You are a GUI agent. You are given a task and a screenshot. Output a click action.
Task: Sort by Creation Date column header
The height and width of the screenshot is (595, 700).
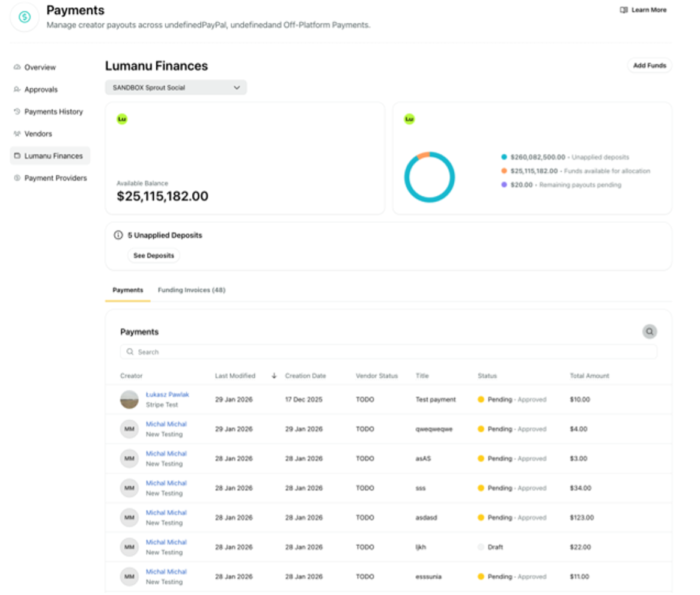(x=305, y=376)
